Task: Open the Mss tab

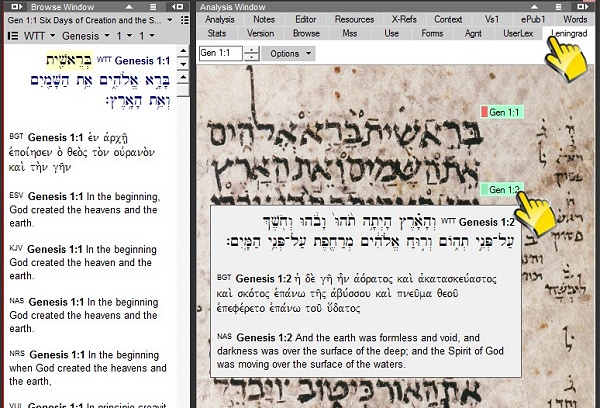Action: (350, 34)
